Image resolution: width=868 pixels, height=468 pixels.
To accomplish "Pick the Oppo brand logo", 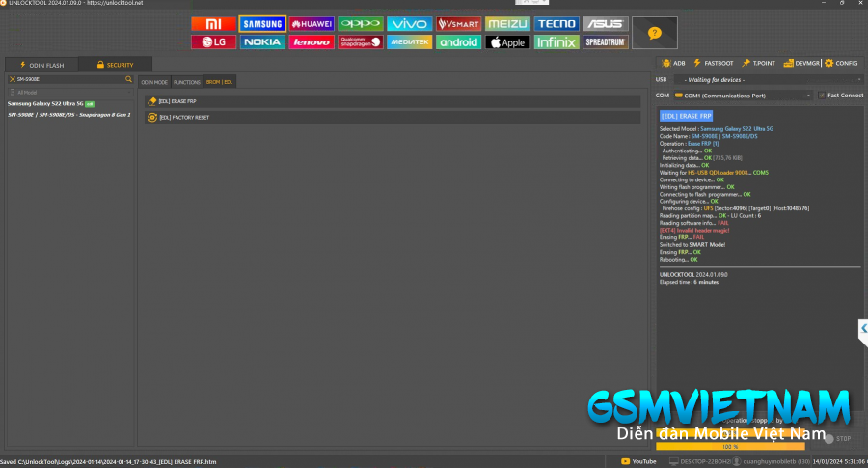I will click(361, 24).
